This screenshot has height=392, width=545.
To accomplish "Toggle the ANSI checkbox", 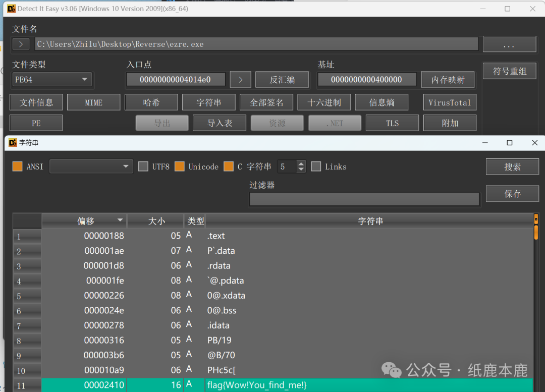I will point(18,166).
